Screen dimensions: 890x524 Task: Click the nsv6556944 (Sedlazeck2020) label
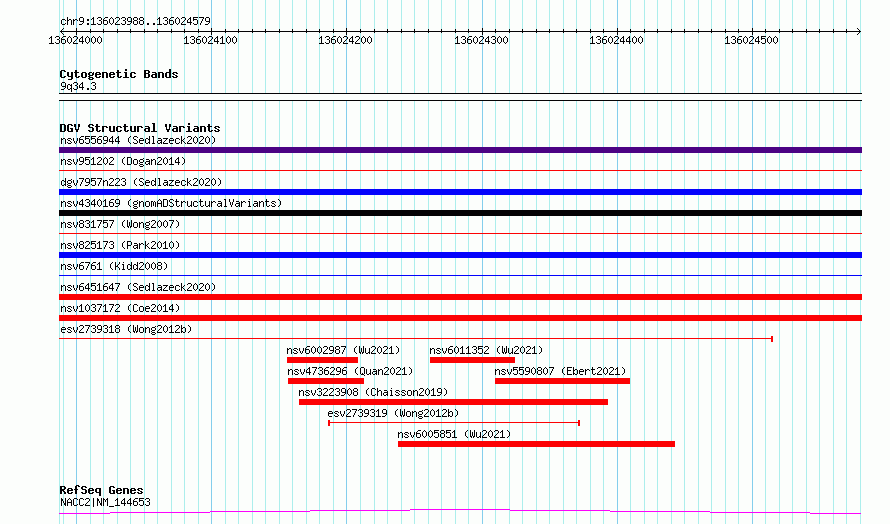138,140
